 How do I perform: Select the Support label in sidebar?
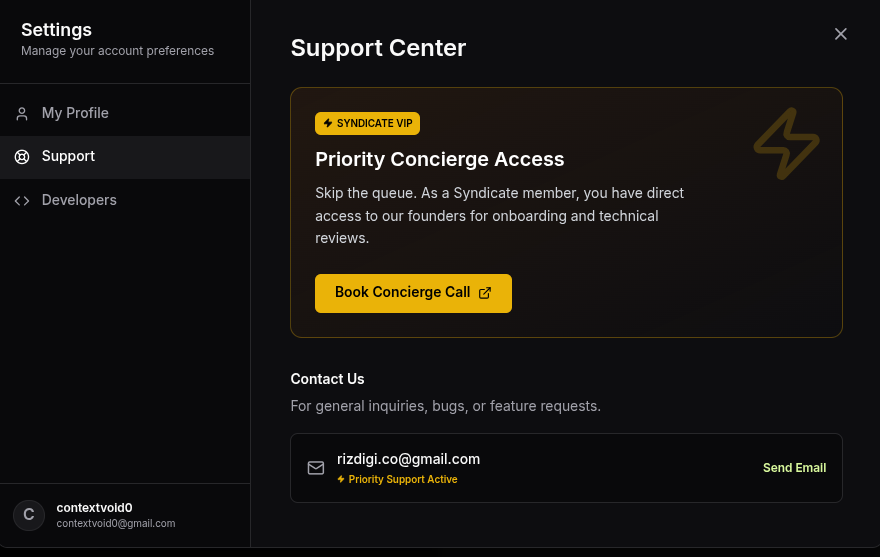point(68,156)
